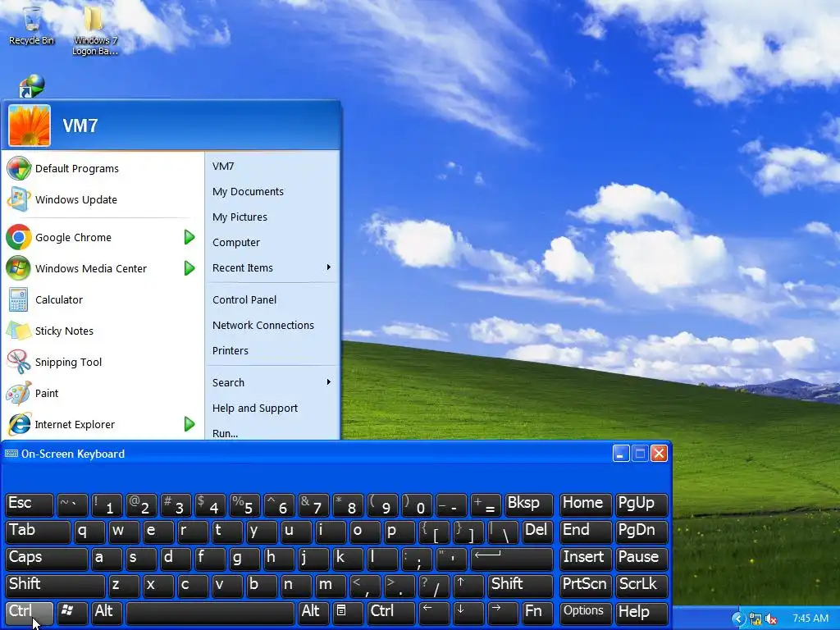
Task: Toggle the left Ctrl key on the keyboard
Action: (30, 612)
